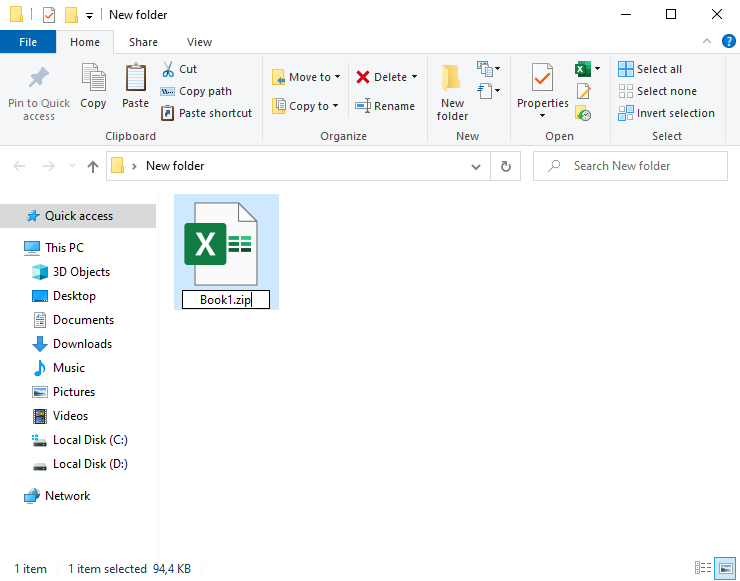Screen dimensions: 740x581
Task: Open the Properties dropdown arrow
Action: [x=542, y=116]
